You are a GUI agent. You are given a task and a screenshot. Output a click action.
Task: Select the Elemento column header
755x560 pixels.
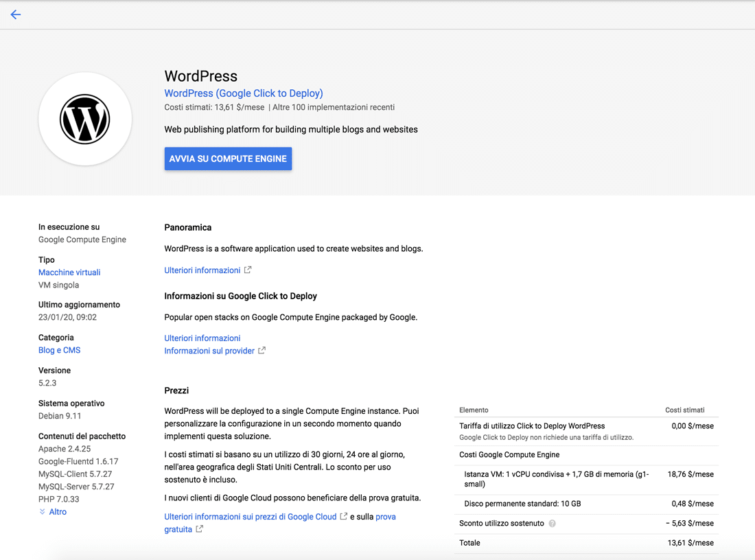[x=474, y=410]
